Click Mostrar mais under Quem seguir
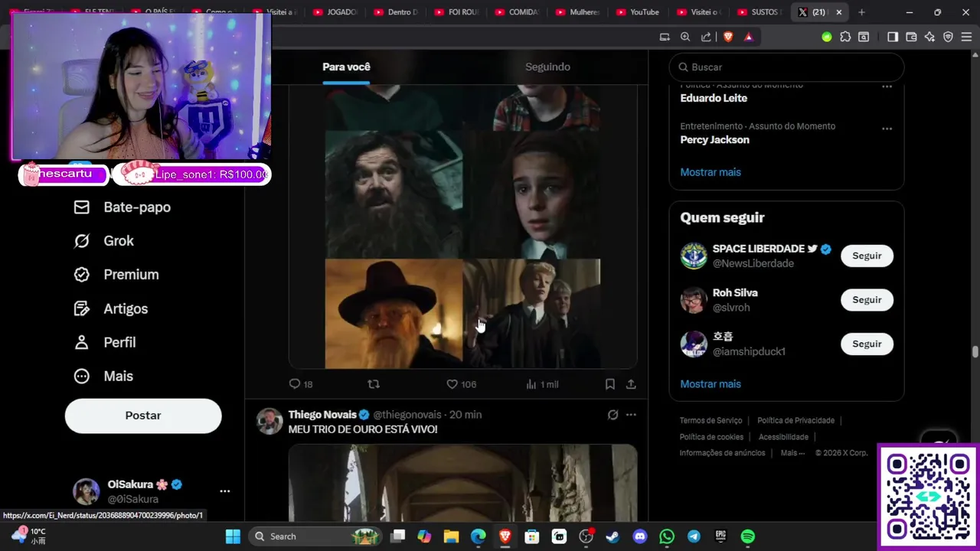Screen dimensions: 980x551 click(710, 384)
